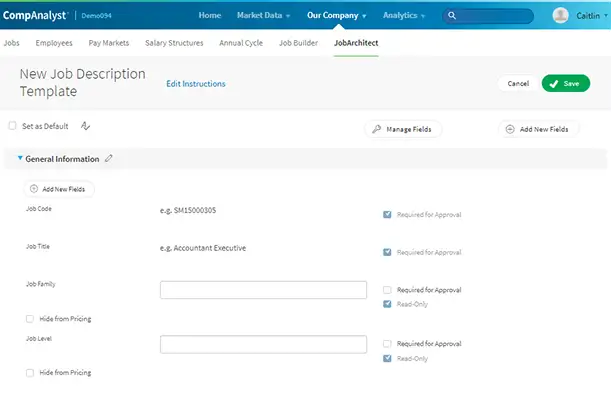Open the Analytics dropdown menu

404,15
